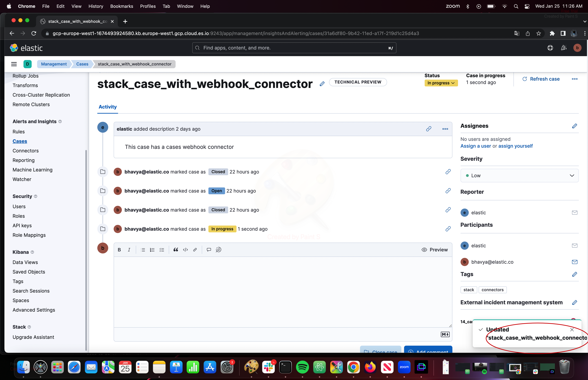Open Spotify from the dock
588x380 pixels.
(302, 367)
